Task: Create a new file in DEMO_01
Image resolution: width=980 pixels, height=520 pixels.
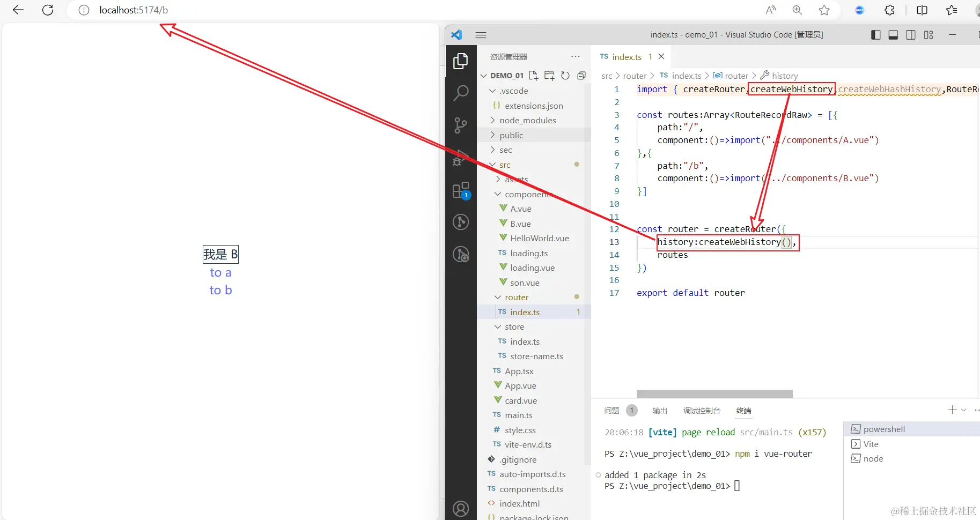Action: pyautogui.click(x=533, y=76)
